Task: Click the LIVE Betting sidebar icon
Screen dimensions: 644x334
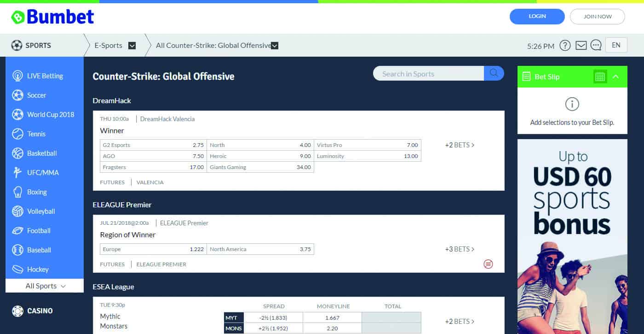Action: tap(17, 76)
